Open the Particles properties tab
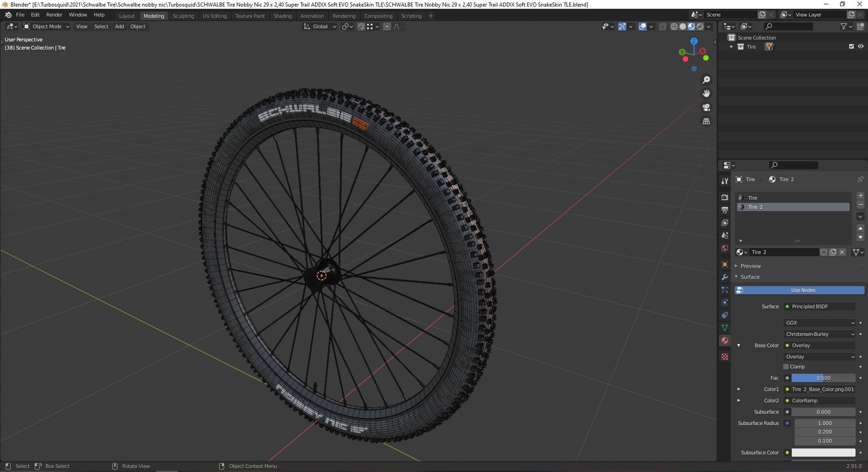 725,290
